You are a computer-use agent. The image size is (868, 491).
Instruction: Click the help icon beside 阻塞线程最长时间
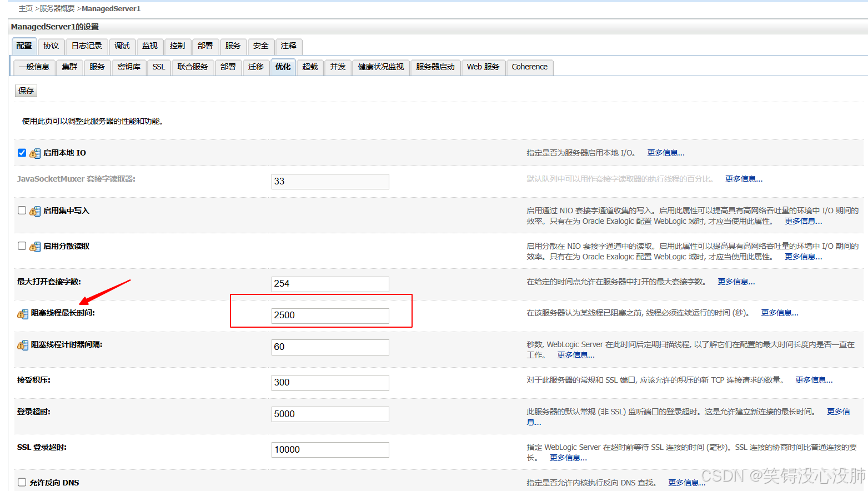(x=23, y=313)
